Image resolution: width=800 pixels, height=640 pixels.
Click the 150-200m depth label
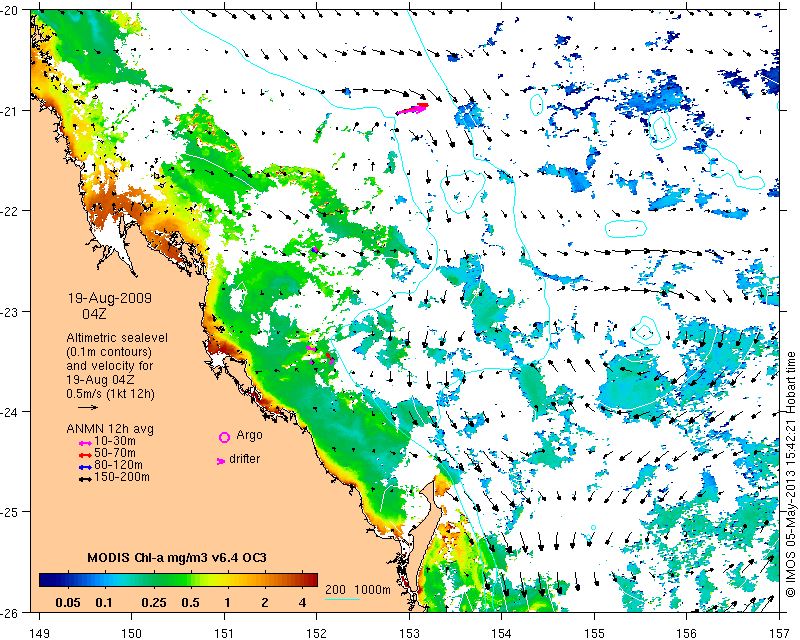[x=122, y=477]
